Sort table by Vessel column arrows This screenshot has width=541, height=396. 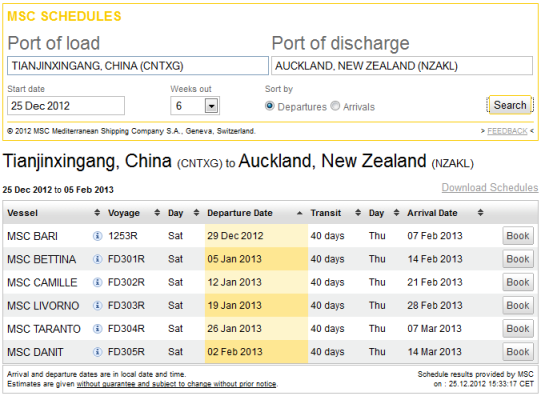point(97,213)
